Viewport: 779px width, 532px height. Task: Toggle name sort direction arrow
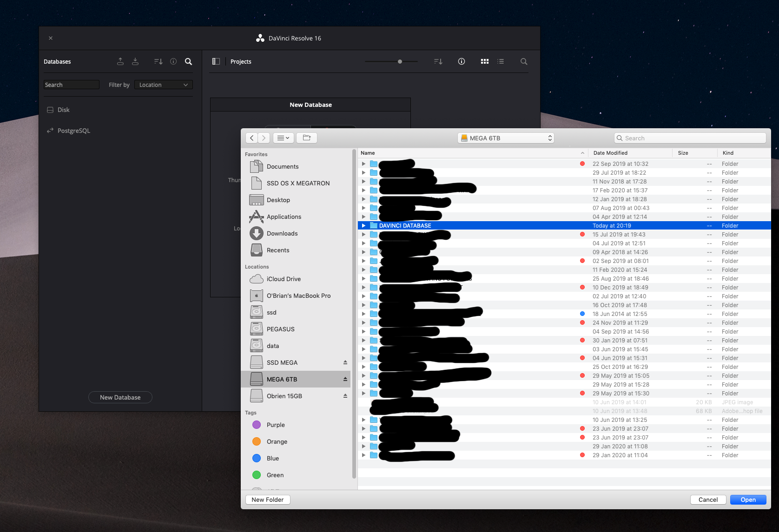(x=582, y=153)
